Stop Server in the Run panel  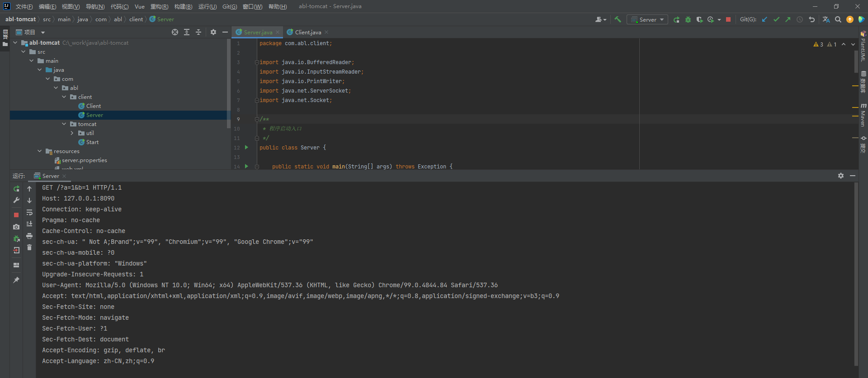16,215
